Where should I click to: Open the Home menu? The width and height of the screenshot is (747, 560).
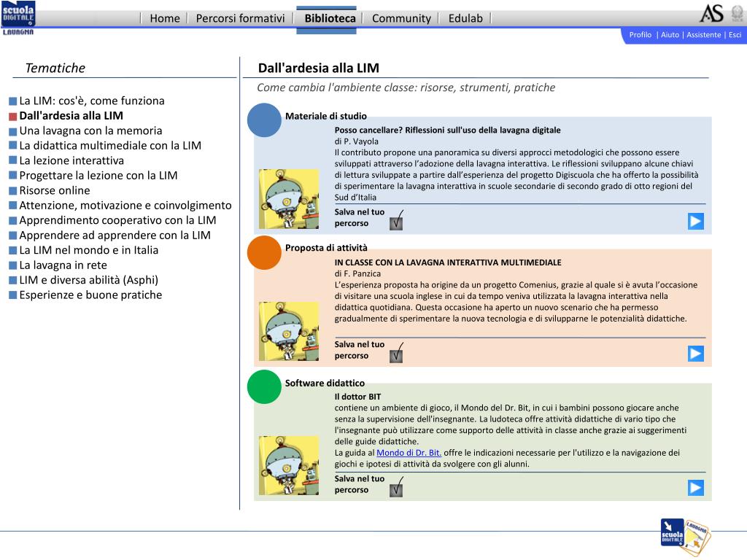(x=165, y=18)
